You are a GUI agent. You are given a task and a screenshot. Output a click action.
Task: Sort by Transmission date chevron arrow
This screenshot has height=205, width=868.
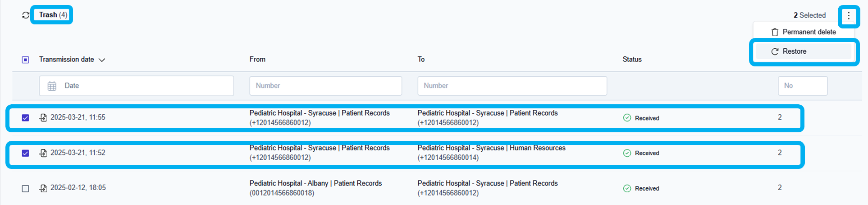(x=102, y=60)
